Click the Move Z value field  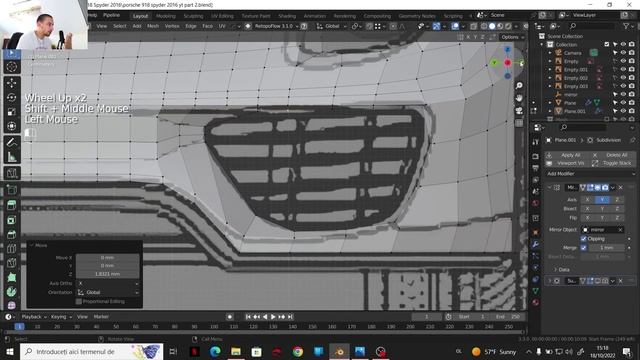point(108,274)
